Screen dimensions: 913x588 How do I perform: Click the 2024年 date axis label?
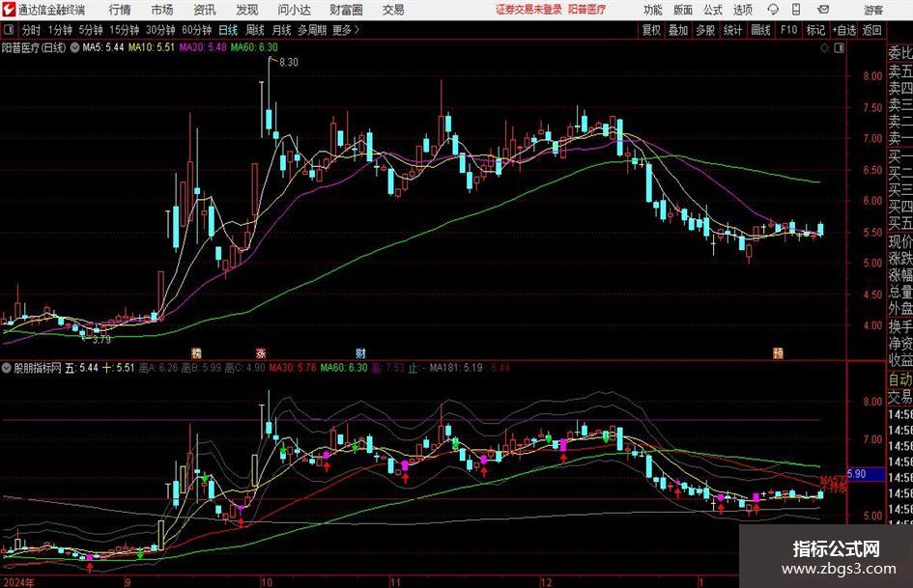click(x=18, y=582)
